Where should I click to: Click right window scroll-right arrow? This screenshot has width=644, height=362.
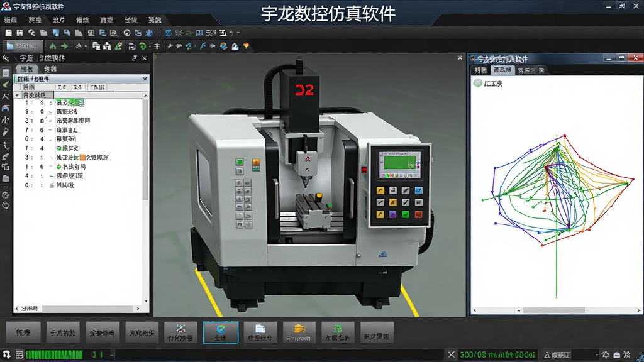pos(639,310)
